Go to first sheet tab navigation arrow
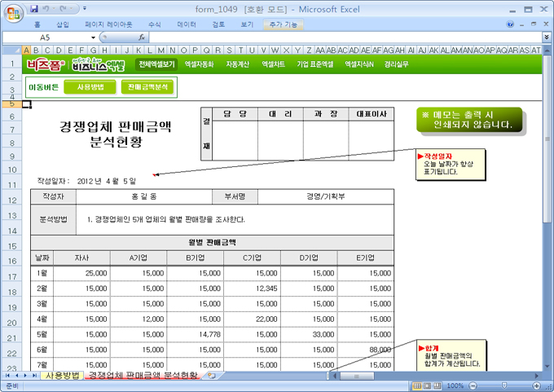554x392 pixels. pos(7,376)
